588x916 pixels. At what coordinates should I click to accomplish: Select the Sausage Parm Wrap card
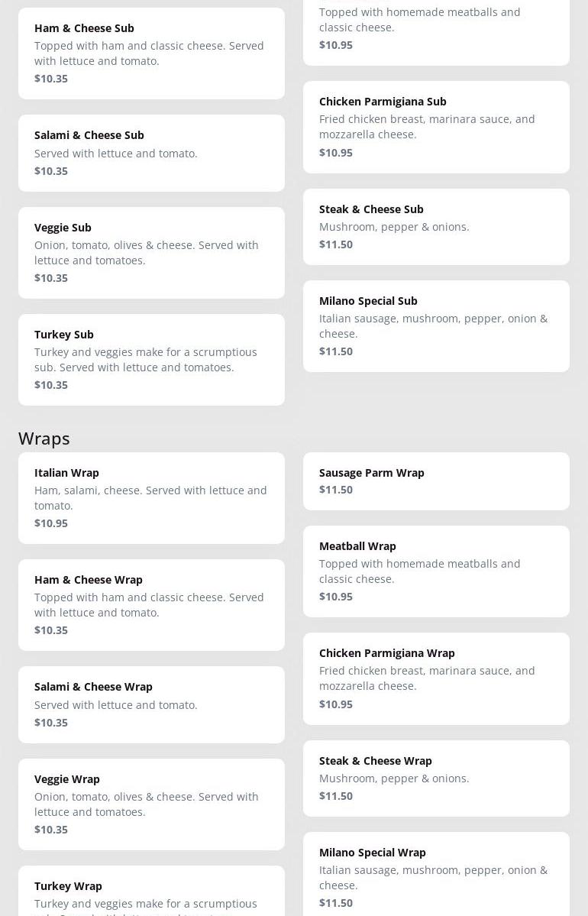click(436, 481)
